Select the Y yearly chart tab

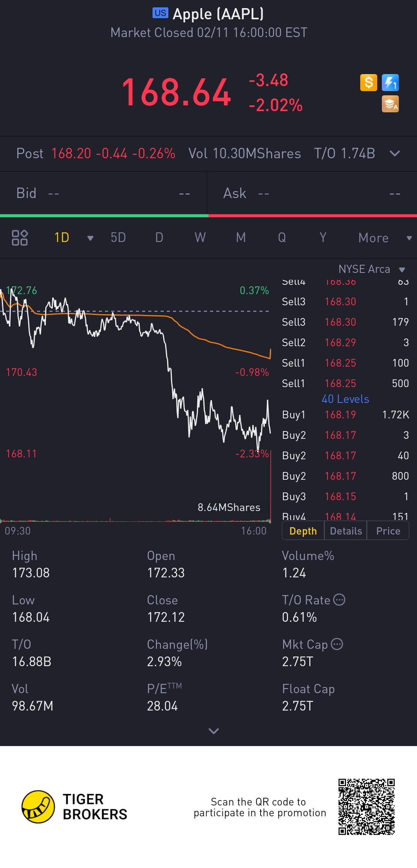coord(323,238)
